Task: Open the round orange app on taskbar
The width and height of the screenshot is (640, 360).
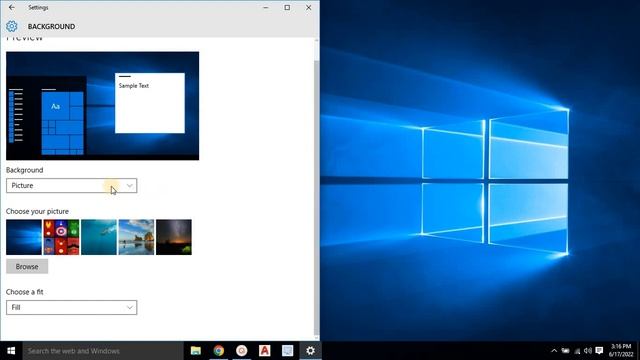Action: (x=242, y=351)
